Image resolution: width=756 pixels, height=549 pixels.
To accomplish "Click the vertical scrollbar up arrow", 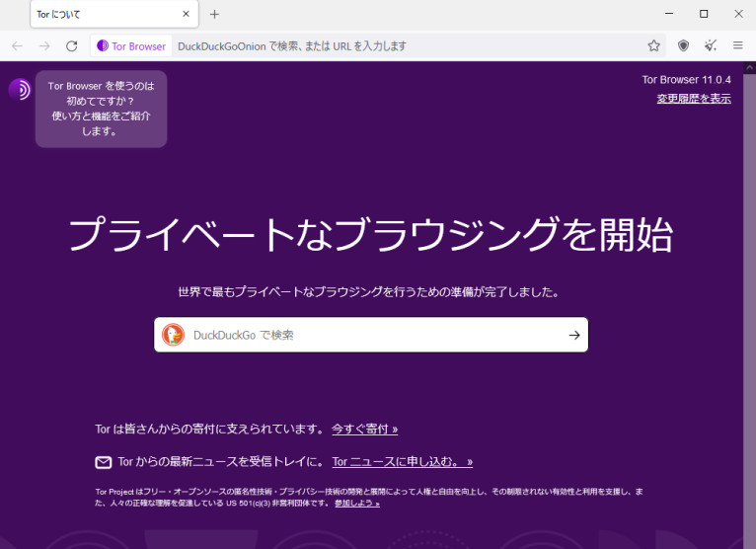I will pyautogui.click(x=750, y=68).
